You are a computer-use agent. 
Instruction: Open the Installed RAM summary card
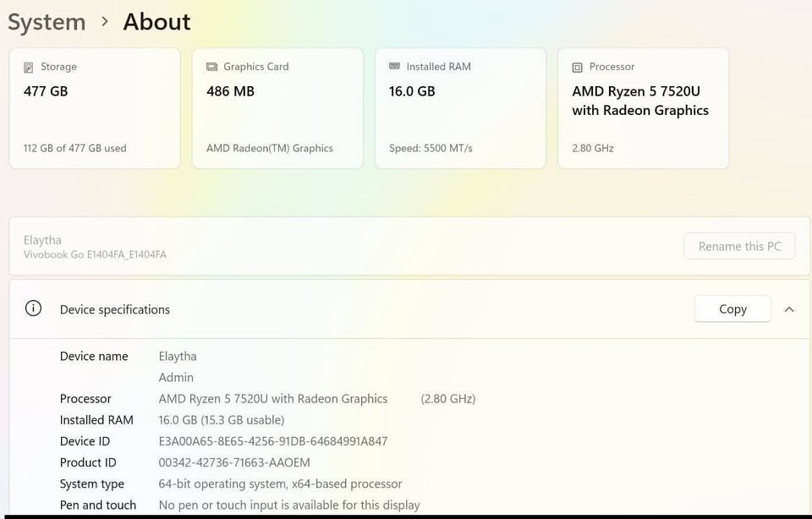[x=460, y=108]
